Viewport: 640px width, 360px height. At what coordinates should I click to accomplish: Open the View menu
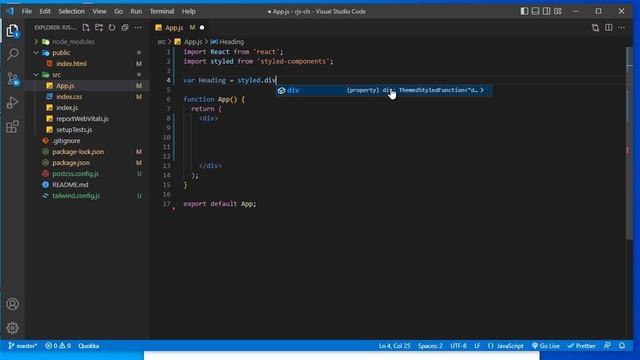click(99, 11)
